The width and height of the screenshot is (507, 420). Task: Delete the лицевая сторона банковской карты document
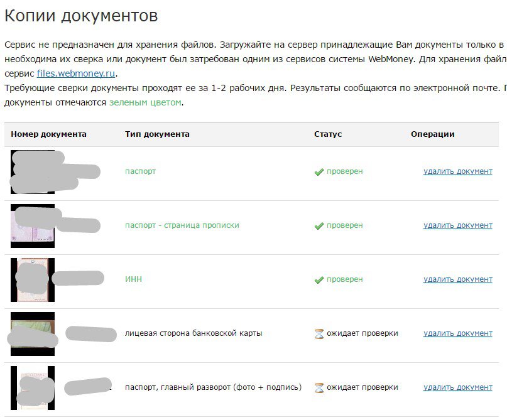click(x=457, y=333)
